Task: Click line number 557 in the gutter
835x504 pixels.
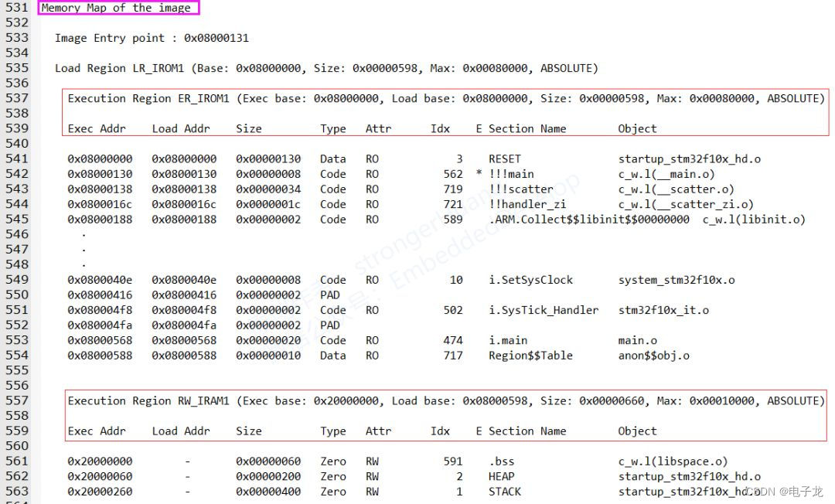Action: coord(17,400)
